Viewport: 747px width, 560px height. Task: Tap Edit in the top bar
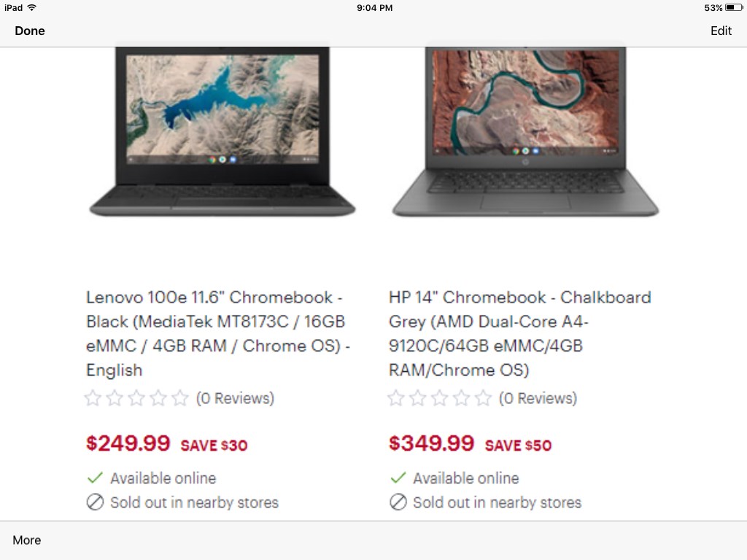coord(721,31)
